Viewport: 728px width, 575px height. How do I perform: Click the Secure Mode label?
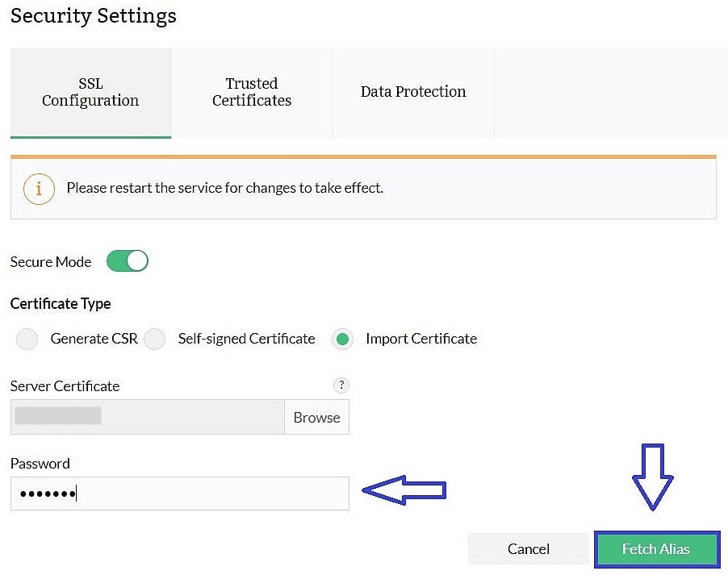pos(50,261)
